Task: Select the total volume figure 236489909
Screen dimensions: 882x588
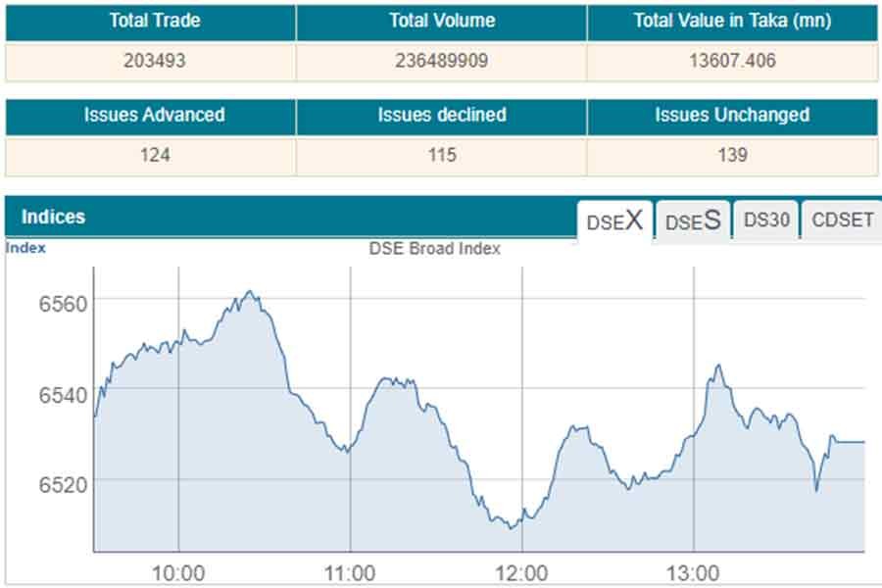Action: coord(441,61)
